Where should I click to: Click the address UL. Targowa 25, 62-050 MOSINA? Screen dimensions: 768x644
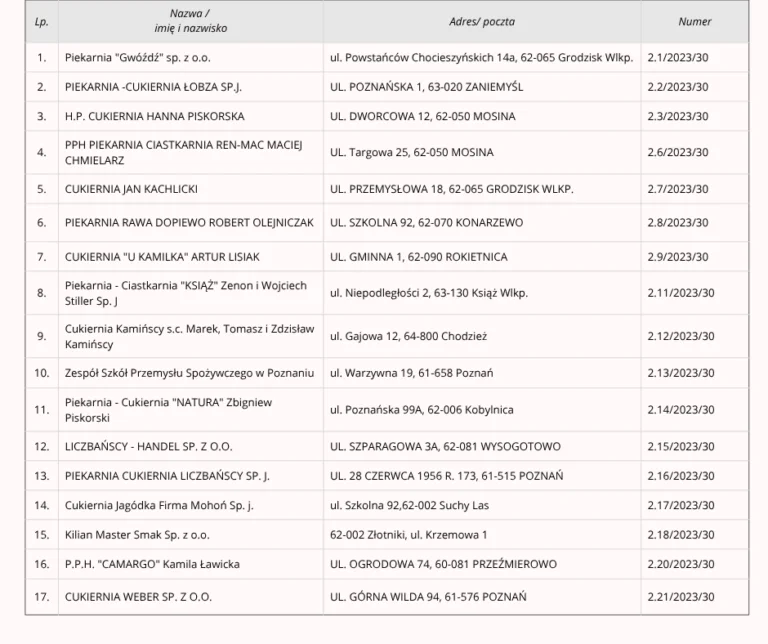[411, 152]
